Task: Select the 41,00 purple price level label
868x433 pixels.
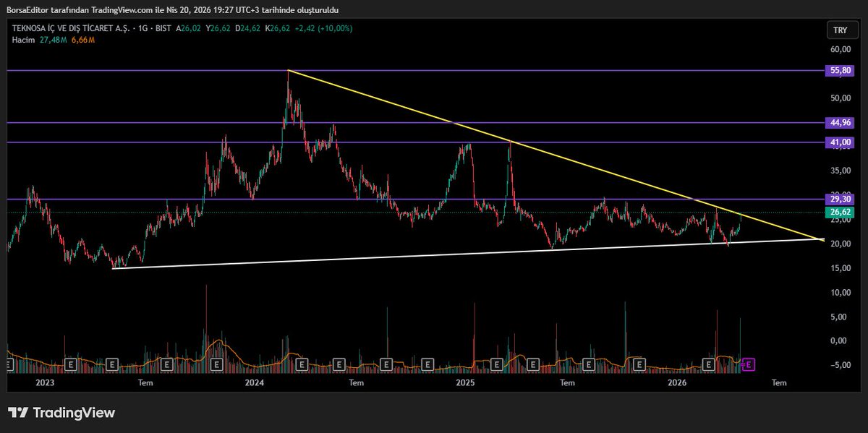Action: coord(839,142)
